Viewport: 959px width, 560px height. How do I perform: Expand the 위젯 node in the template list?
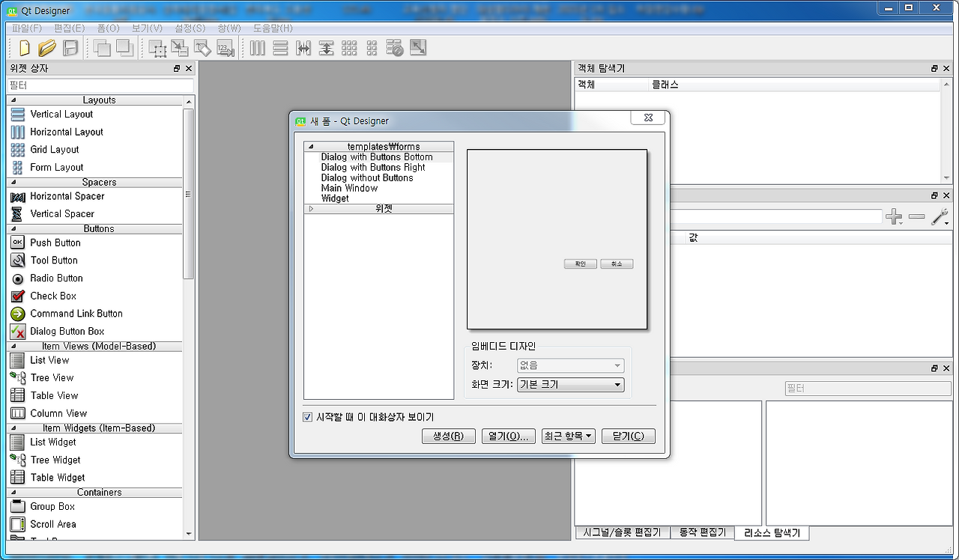[x=312, y=209]
